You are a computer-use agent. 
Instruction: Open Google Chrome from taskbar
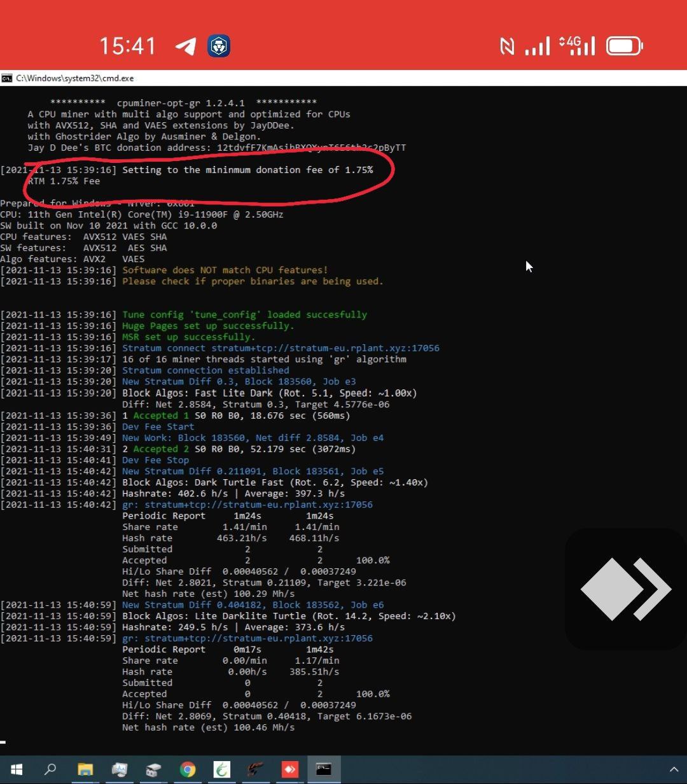coord(188,769)
